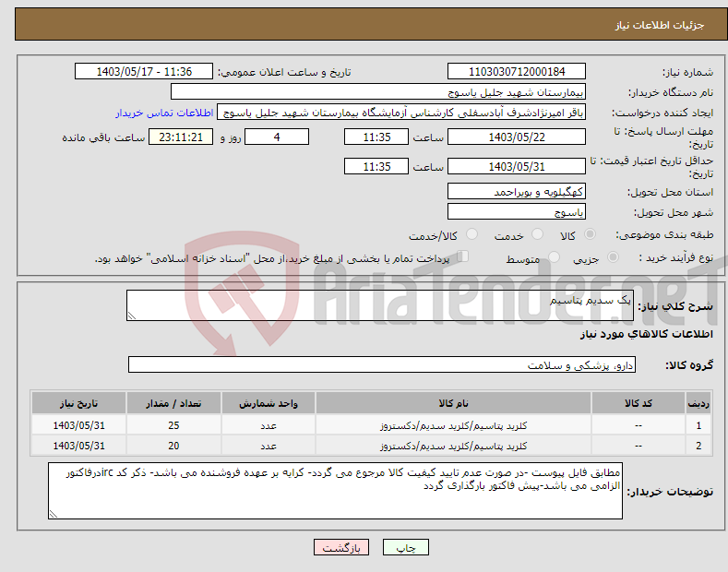Click the unit عدد in row 1
The width and height of the screenshot is (728, 572).
coord(269,425)
